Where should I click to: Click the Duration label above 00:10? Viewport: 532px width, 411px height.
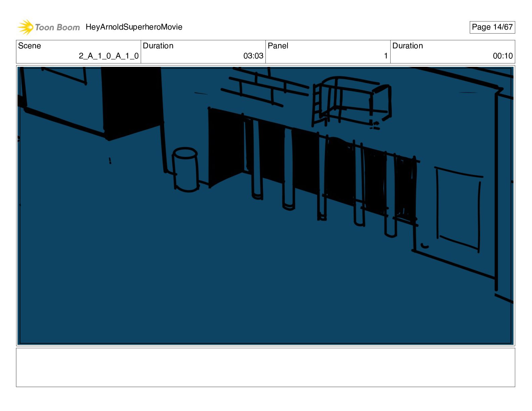click(x=408, y=46)
